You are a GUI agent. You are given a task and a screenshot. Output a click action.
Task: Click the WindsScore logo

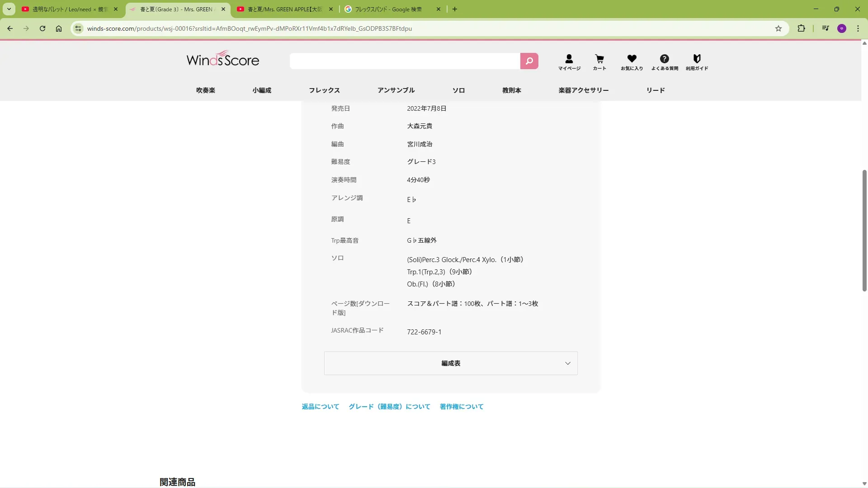[223, 59]
